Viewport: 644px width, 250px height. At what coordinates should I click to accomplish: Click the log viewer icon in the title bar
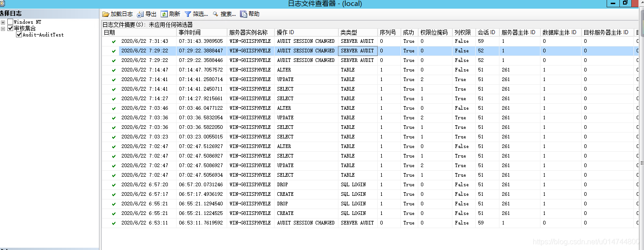click(x=2, y=4)
